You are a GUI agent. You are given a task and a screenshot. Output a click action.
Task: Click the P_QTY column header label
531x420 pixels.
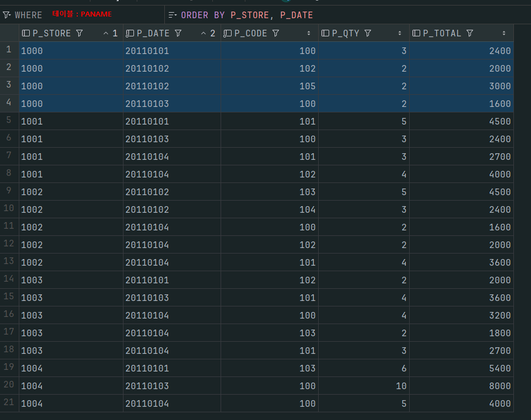pyautogui.click(x=345, y=33)
